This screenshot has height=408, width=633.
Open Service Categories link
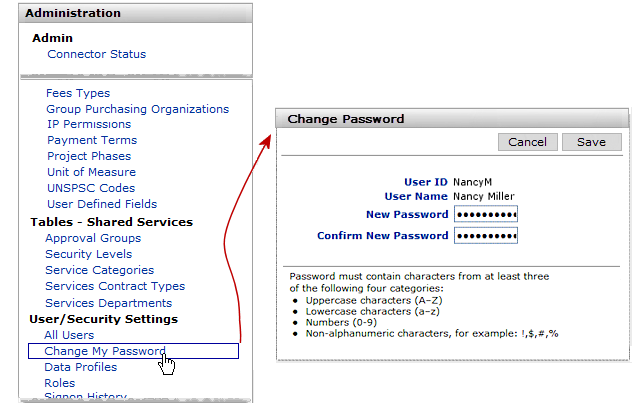99,270
